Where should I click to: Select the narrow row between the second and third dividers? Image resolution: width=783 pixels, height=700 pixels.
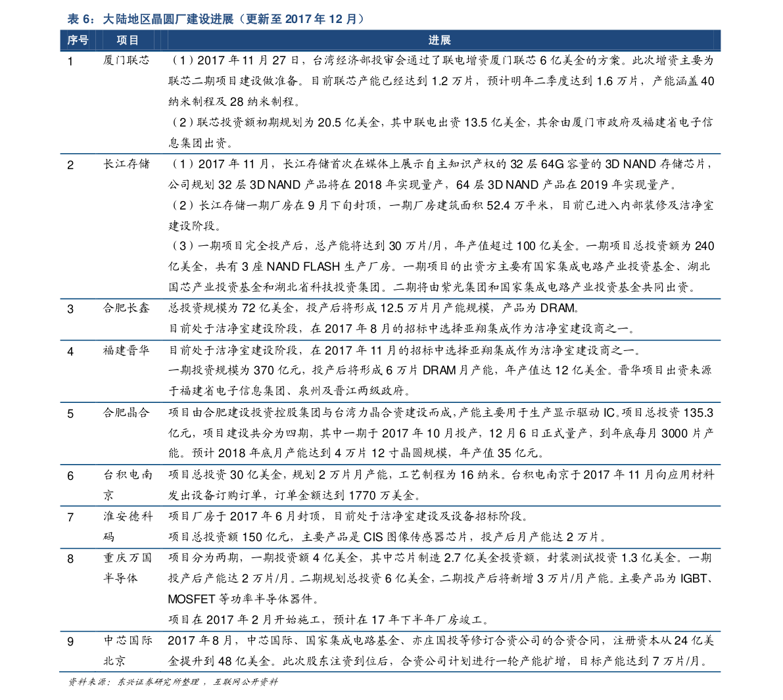point(391,320)
